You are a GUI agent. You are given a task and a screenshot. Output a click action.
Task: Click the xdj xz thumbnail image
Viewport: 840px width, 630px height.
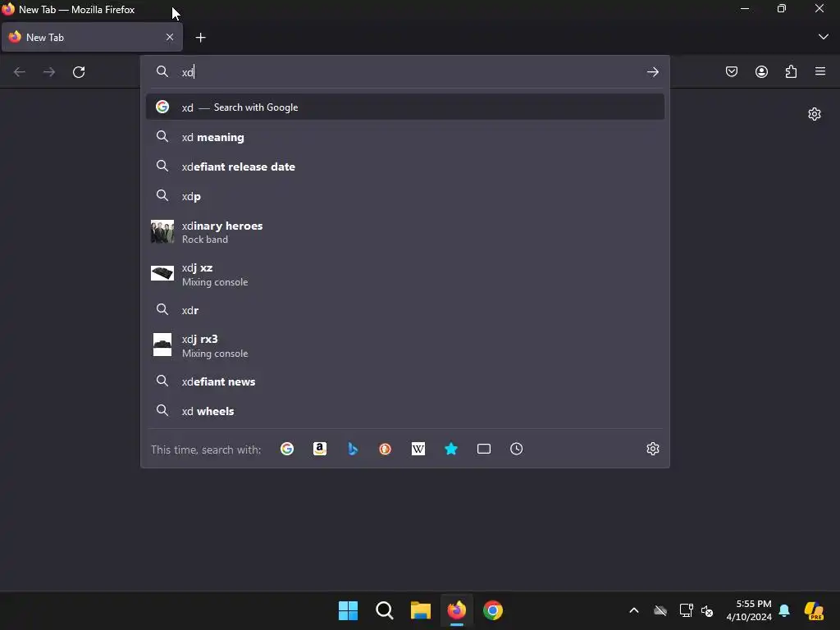pyautogui.click(x=162, y=273)
